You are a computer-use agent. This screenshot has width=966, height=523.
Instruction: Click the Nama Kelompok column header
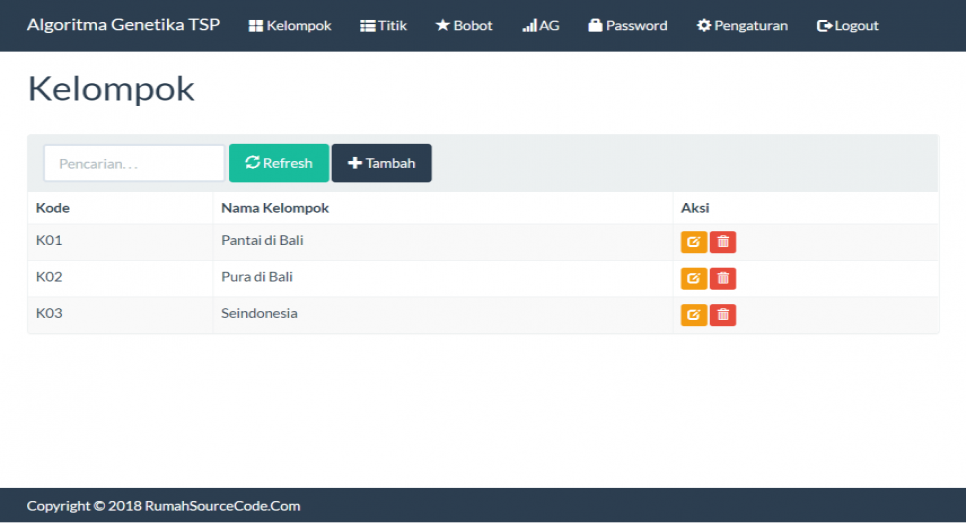tap(275, 208)
